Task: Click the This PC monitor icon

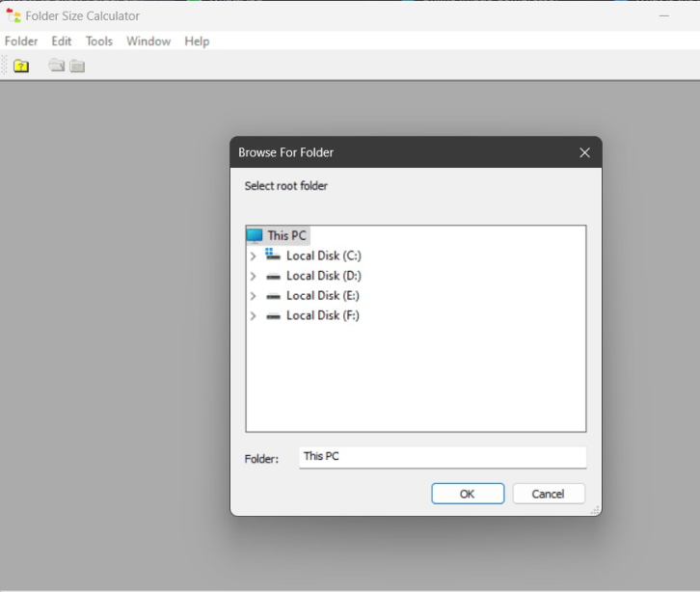Action: click(255, 235)
